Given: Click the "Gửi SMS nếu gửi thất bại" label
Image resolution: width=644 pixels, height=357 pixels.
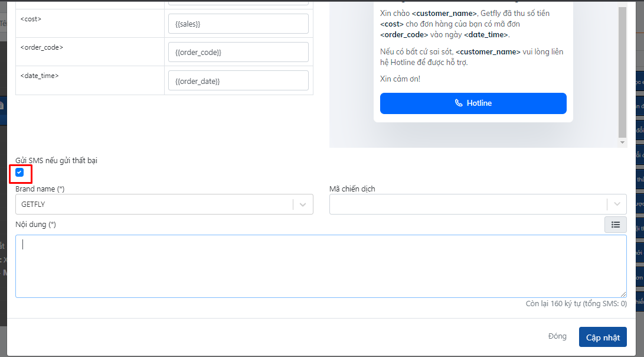Looking at the screenshot, I should [56, 160].
